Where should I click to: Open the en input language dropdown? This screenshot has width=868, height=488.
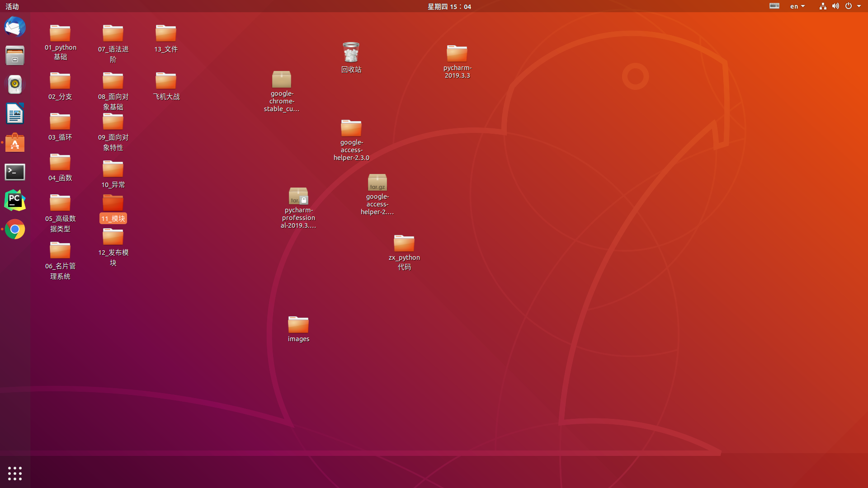[797, 6]
